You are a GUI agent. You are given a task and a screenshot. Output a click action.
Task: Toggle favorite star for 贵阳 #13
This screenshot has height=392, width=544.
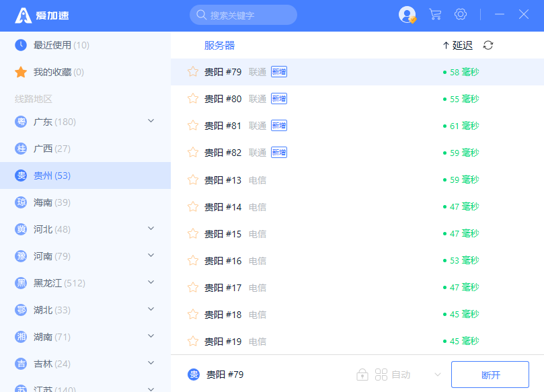[x=193, y=180]
